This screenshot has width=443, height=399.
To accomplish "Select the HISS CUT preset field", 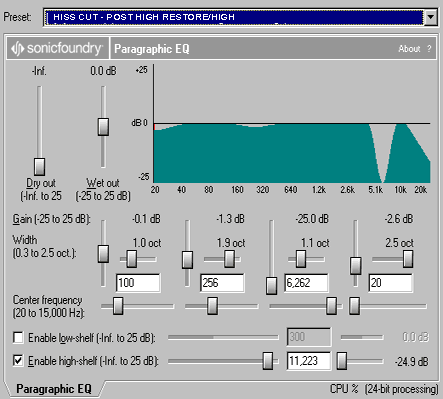I will (234, 17).
